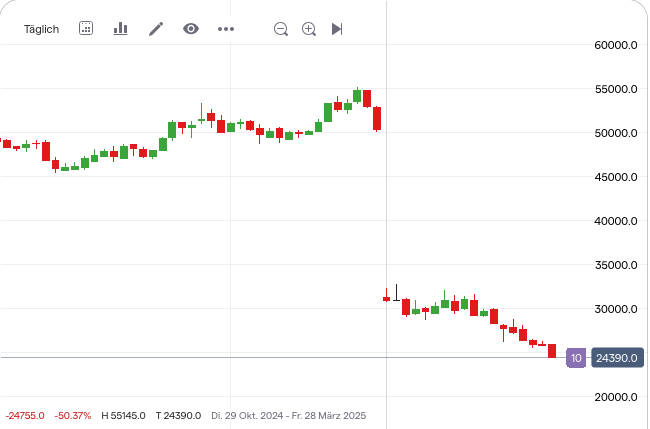Toggle the eye visibility icon
Image resolution: width=650 pixels, height=429 pixels.
pyautogui.click(x=191, y=29)
